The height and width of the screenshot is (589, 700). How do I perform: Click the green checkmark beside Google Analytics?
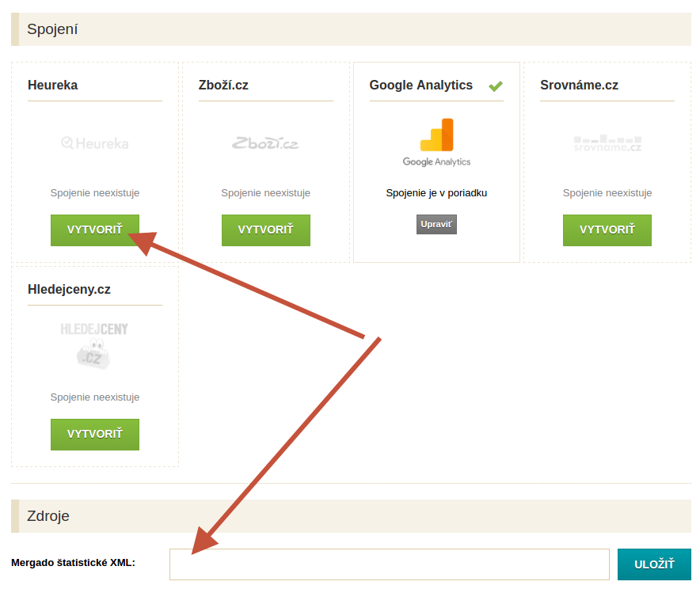click(x=496, y=86)
